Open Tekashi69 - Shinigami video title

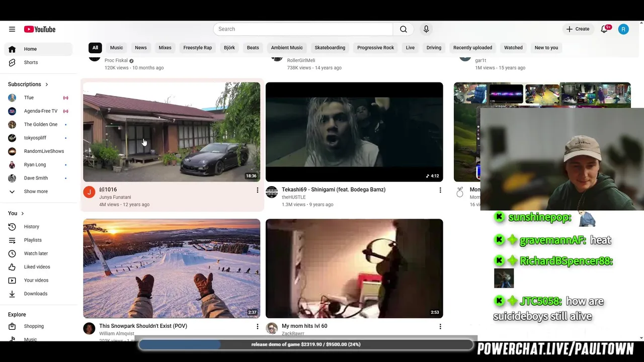click(334, 190)
